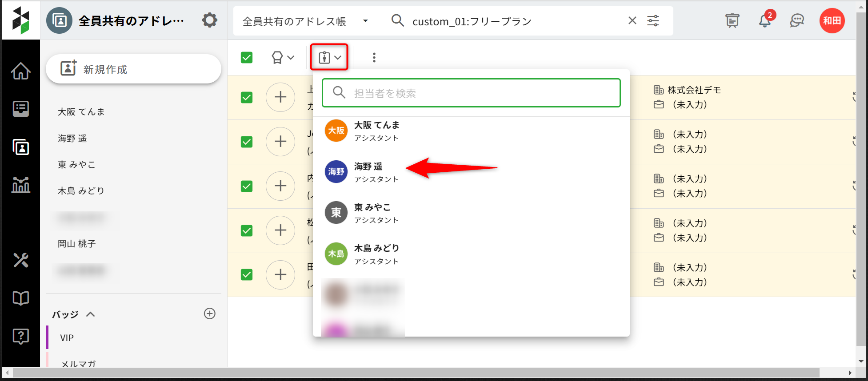Image resolution: width=868 pixels, height=381 pixels.
Task: Open the analytics chart icon in sidebar
Action: pyautogui.click(x=20, y=184)
